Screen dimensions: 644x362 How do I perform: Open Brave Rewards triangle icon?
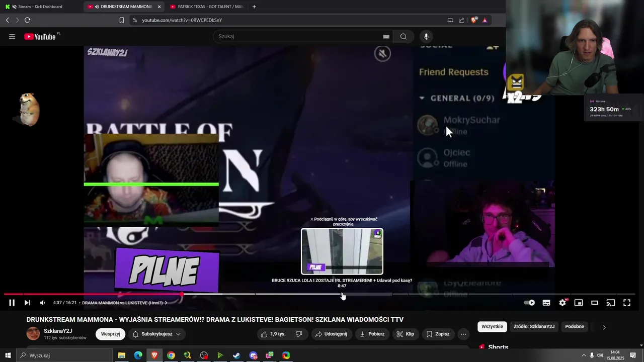[x=485, y=20]
